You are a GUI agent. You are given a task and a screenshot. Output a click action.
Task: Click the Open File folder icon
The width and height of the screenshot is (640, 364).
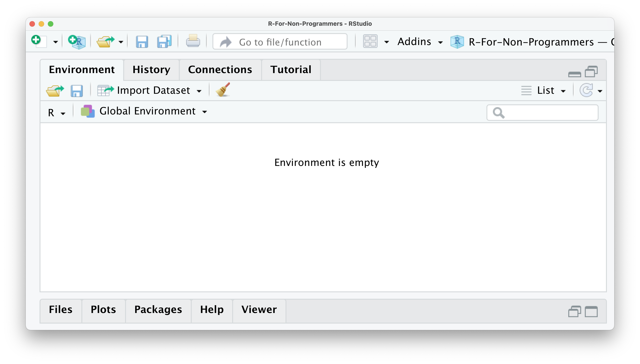pos(105,42)
